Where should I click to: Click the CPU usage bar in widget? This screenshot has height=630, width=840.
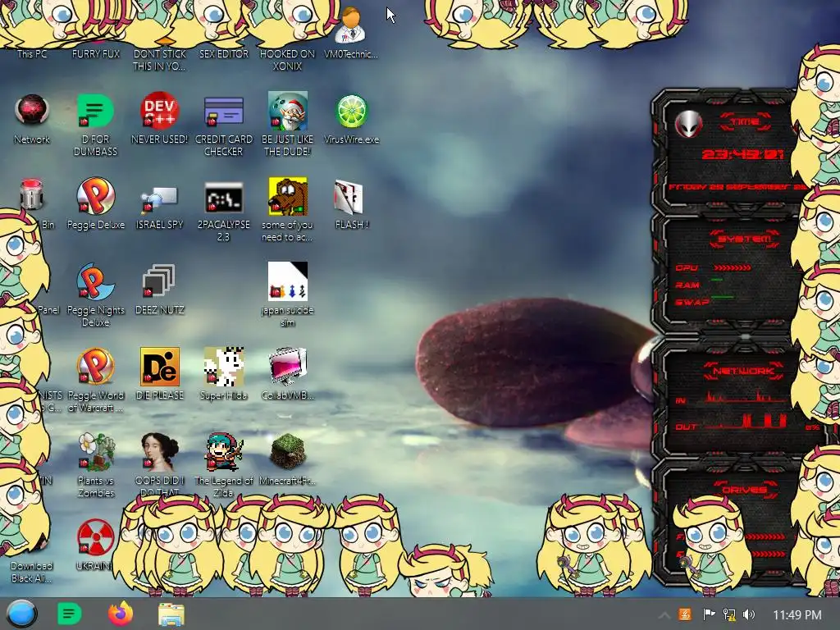(733, 267)
